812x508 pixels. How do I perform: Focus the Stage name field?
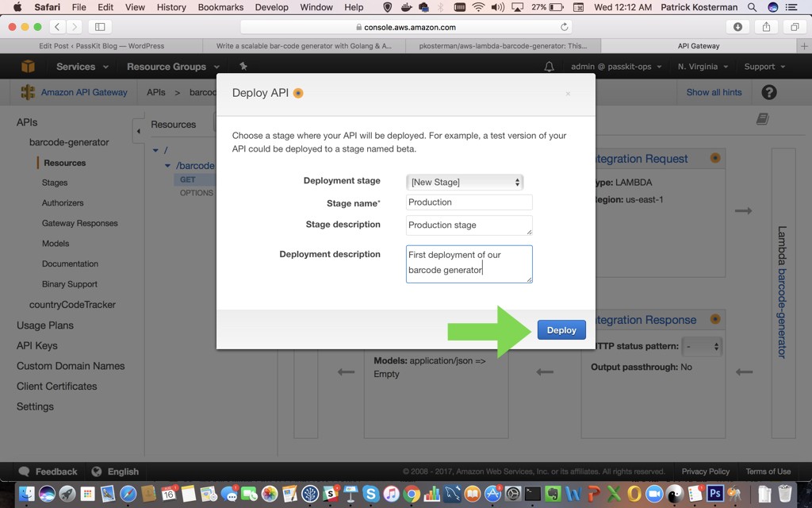pyautogui.click(x=469, y=202)
